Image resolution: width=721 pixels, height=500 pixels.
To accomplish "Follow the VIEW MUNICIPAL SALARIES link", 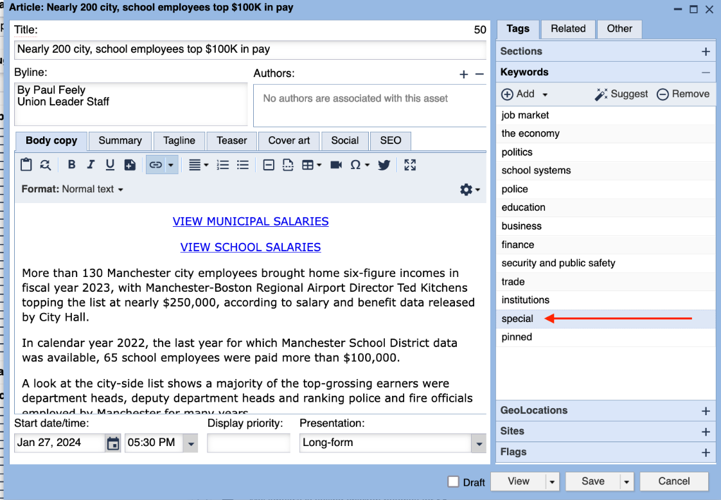I will [251, 221].
